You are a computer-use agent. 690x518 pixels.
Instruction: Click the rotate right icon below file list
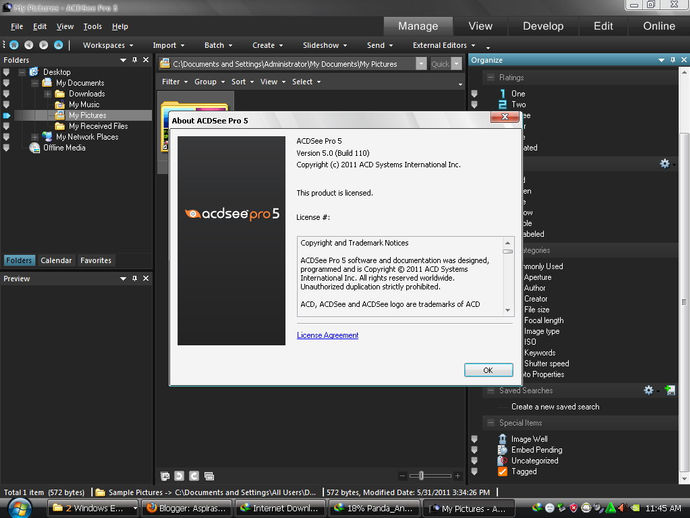pos(194,476)
